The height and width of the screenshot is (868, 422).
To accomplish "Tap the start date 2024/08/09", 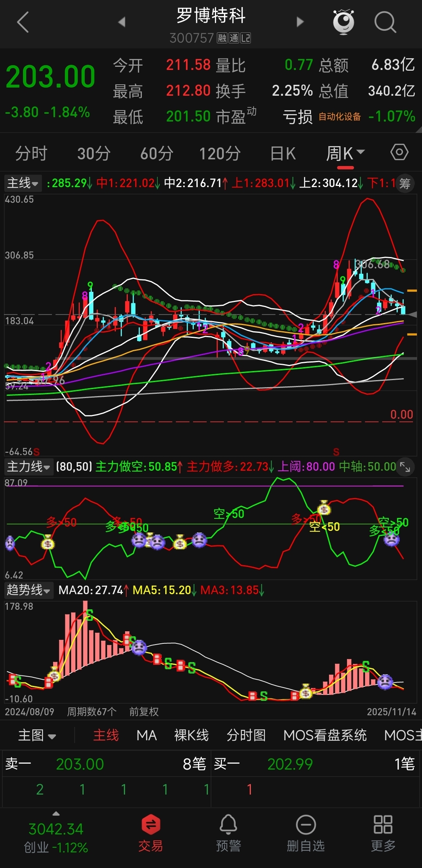I will tap(29, 712).
